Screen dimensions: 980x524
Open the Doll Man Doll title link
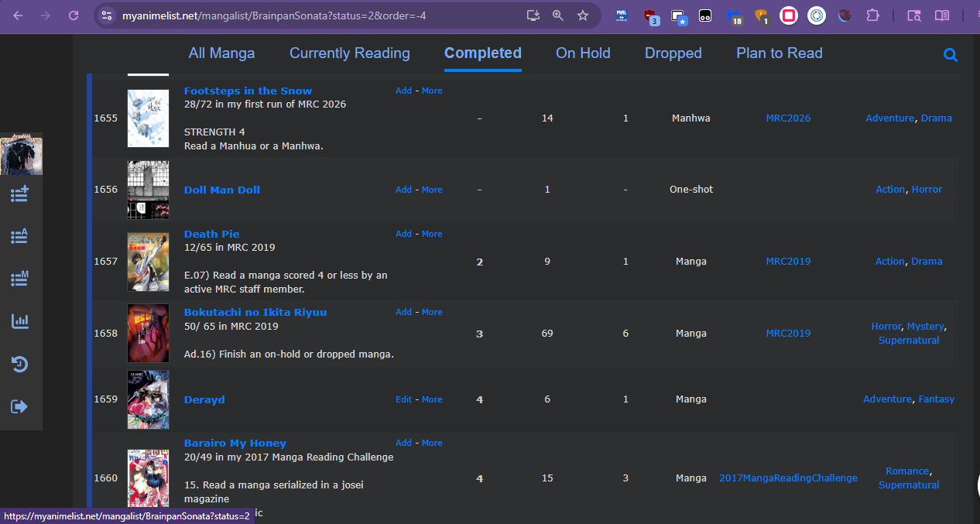coord(222,190)
